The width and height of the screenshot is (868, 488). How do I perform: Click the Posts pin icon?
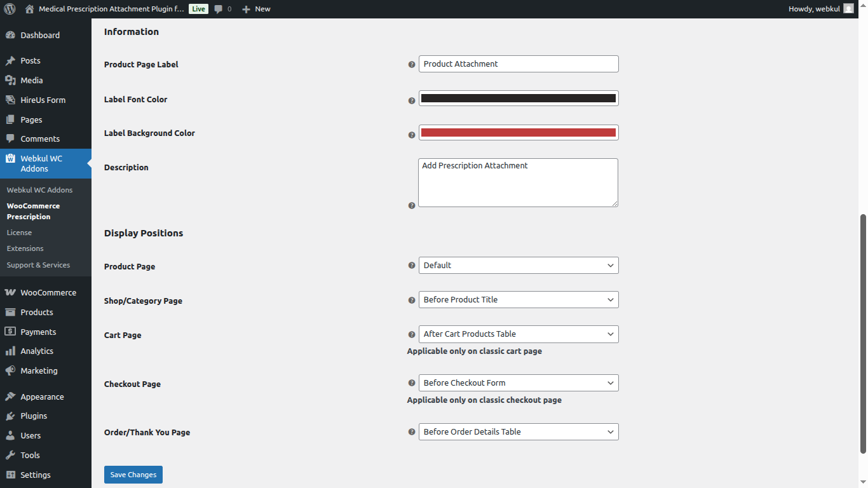coord(10,61)
